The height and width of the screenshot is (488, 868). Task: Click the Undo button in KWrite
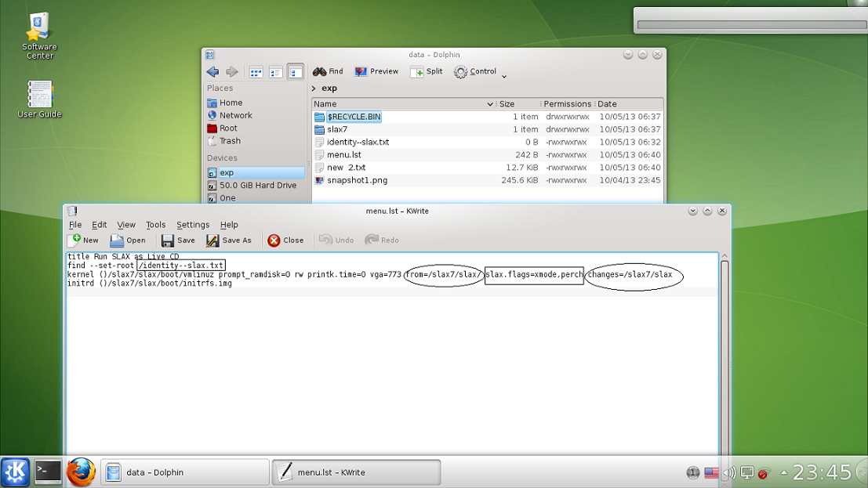(336, 240)
